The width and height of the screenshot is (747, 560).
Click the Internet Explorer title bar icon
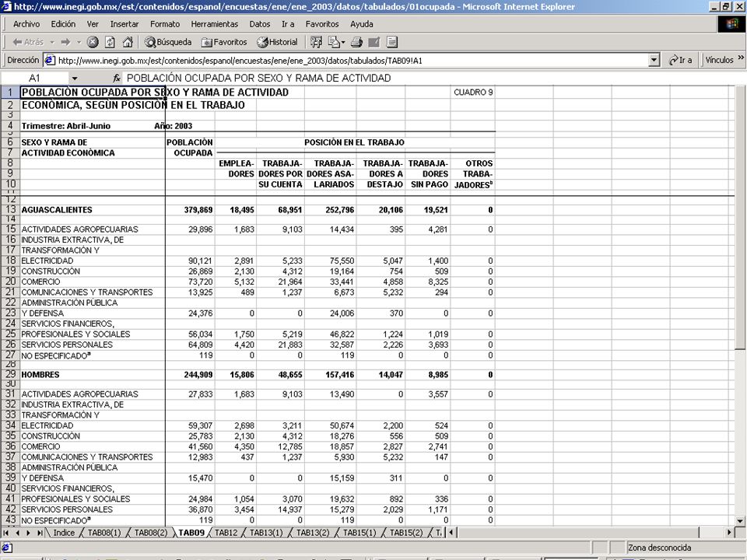(7, 7)
